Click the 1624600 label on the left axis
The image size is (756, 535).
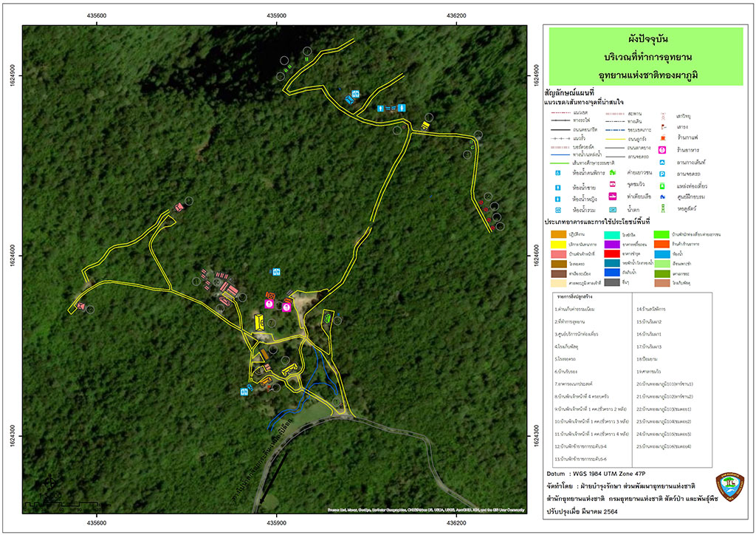point(13,255)
